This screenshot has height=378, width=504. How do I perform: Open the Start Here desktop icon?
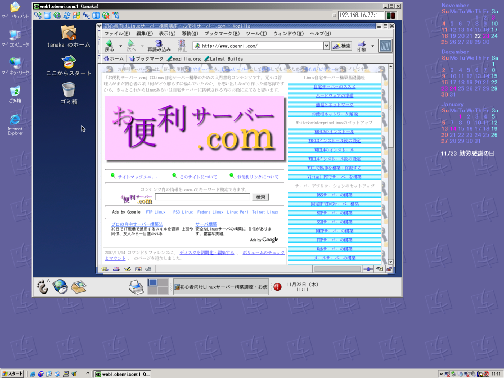click(x=68, y=65)
